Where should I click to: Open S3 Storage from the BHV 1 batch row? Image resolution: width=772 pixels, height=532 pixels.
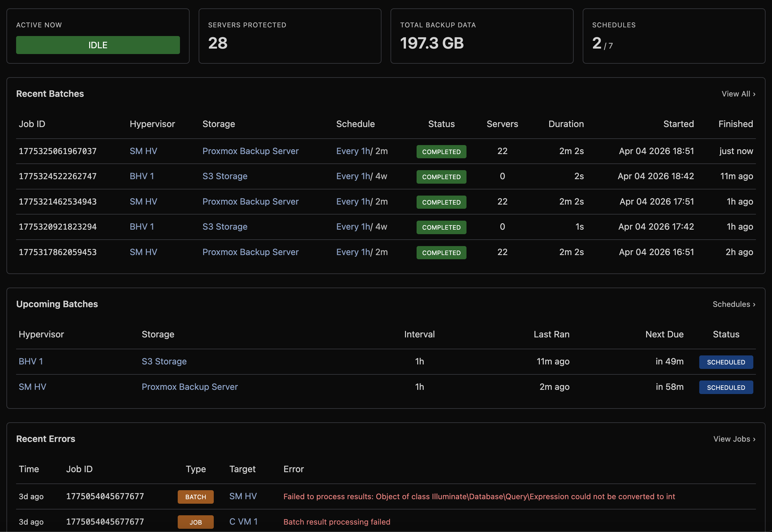(x=224, y=176)
